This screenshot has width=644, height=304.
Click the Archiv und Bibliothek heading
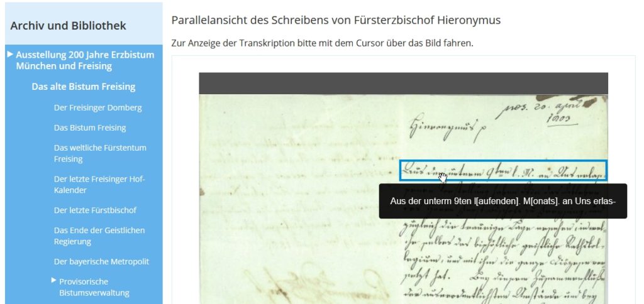(68, 26)
